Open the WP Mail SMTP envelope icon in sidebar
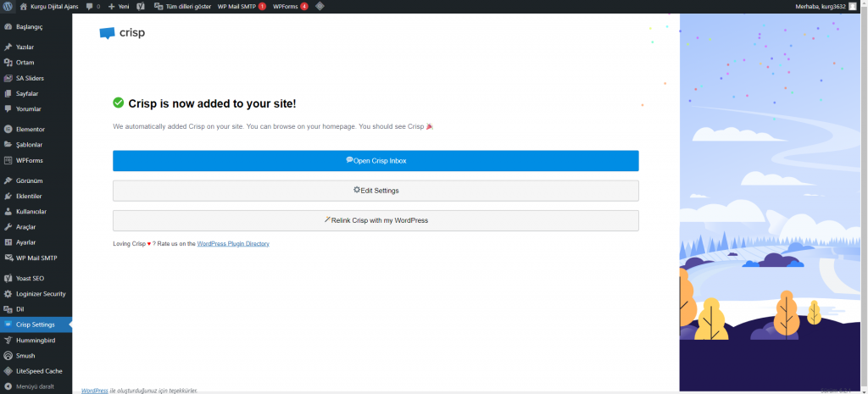868x394 pixels. click(x=8, y=258)
